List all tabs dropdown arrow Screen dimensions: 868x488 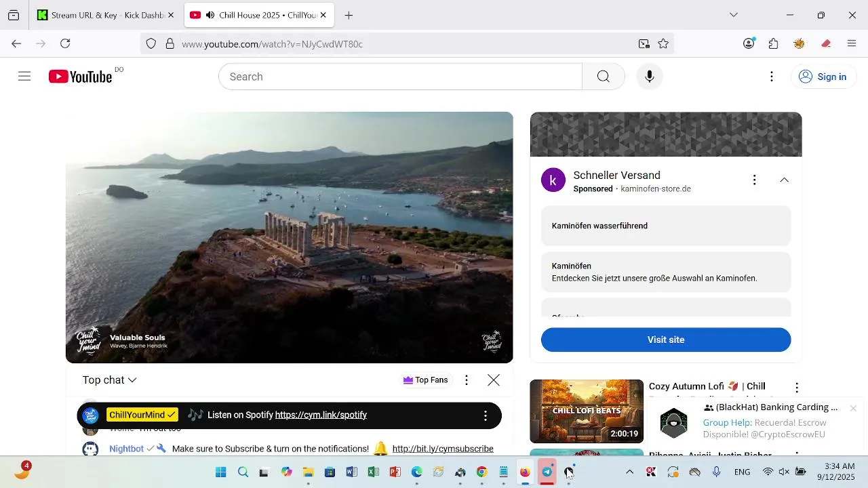coord(734,15)
